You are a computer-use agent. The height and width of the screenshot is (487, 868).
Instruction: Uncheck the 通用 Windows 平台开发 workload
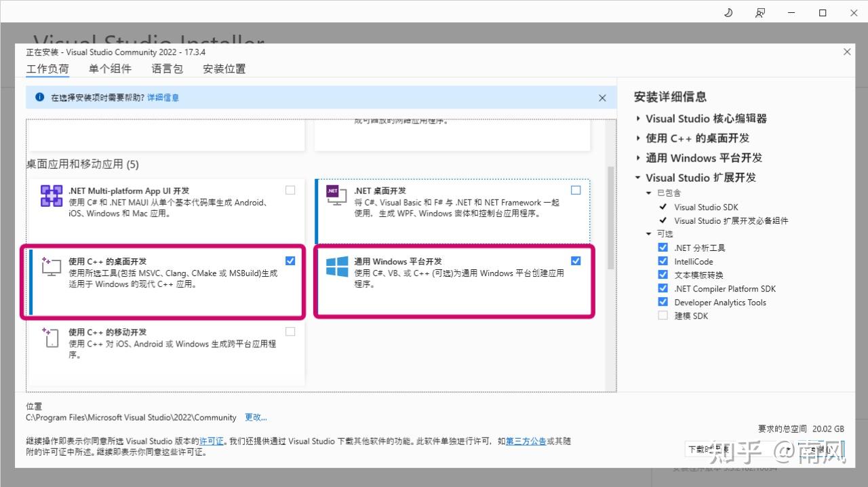[576, 260]
